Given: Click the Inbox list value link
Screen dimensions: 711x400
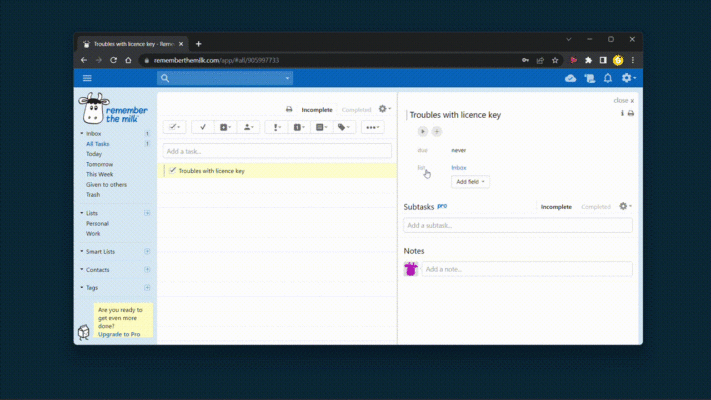Looking at the screenshot, I should click(x=458, y=168).
